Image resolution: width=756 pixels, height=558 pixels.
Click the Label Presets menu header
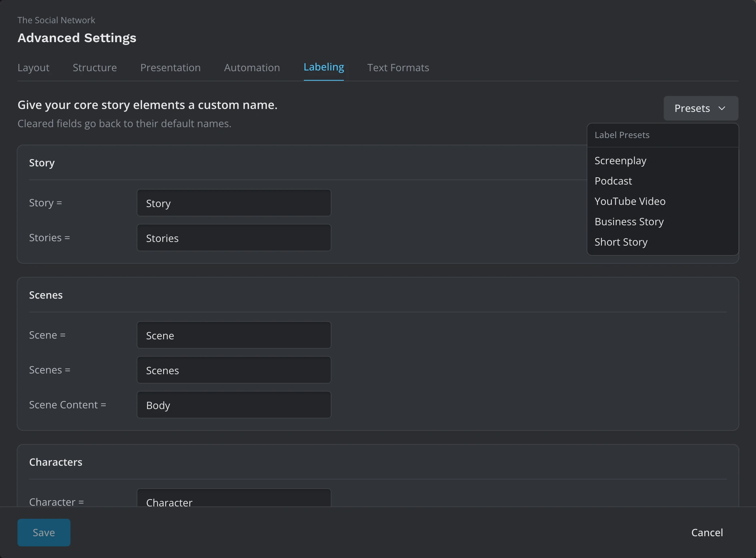point(622,135)
